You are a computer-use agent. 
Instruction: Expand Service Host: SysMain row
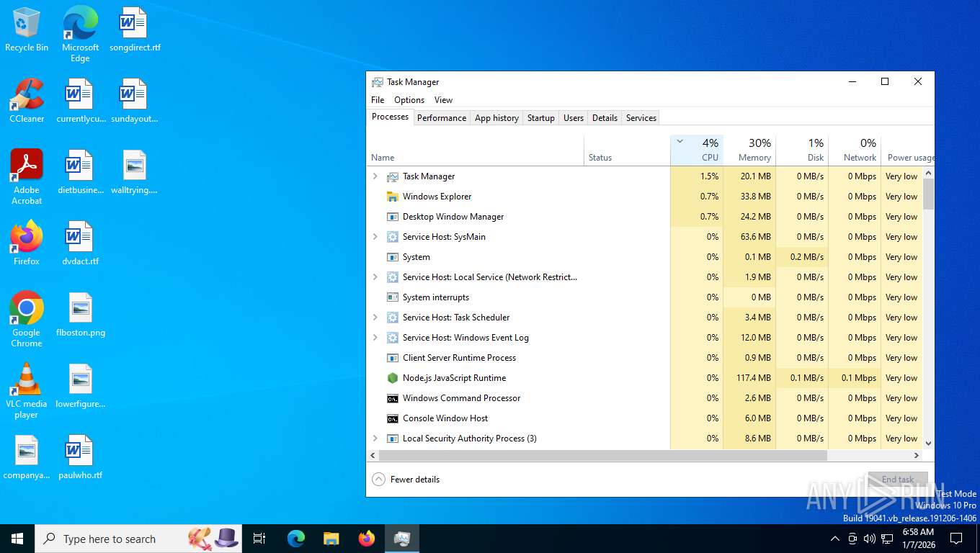(x=375, y=237)
